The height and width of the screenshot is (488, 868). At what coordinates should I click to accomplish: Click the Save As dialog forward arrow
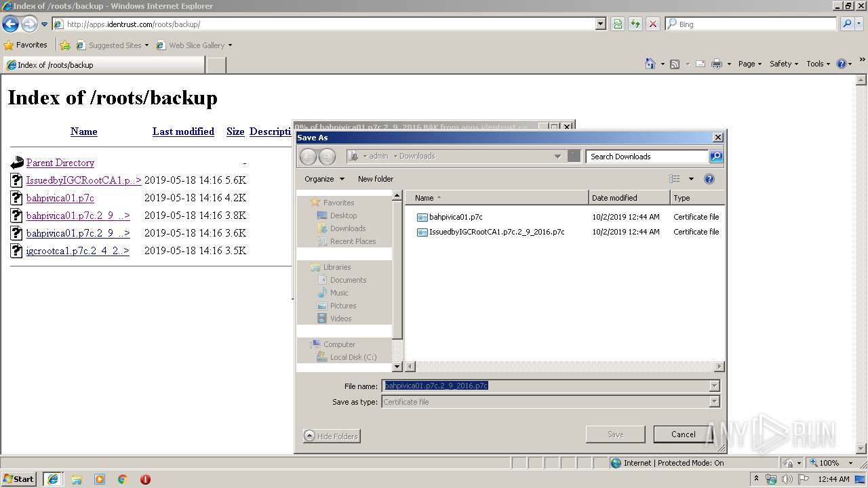327,157
